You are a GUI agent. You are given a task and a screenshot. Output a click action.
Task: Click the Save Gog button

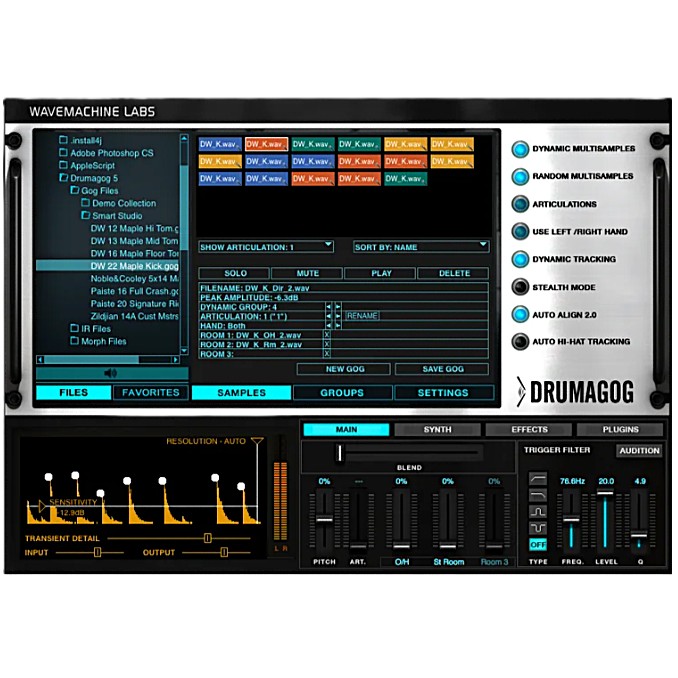click(x=442, y=369)
